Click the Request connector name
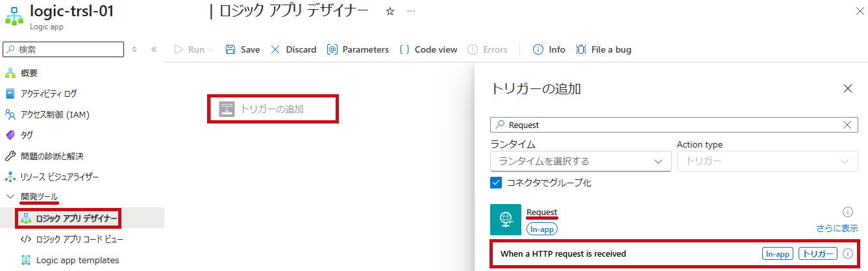 coord(541,212)
